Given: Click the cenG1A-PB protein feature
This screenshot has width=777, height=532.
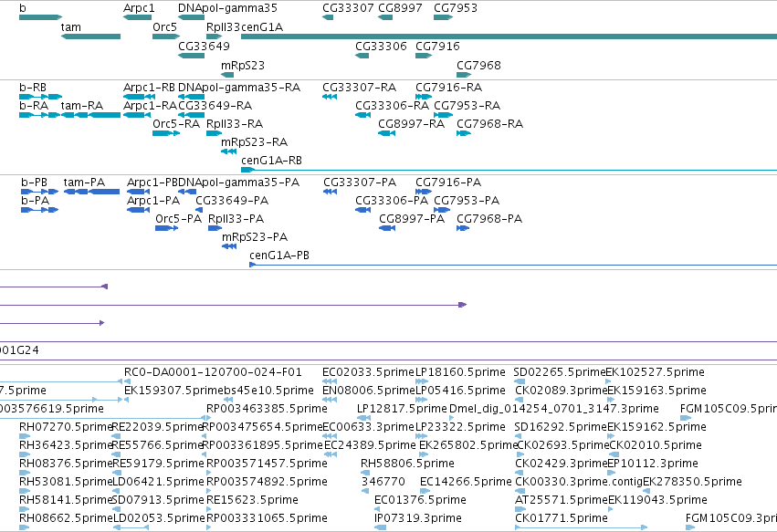Looking at the screenshot, I should pos(513,265).
